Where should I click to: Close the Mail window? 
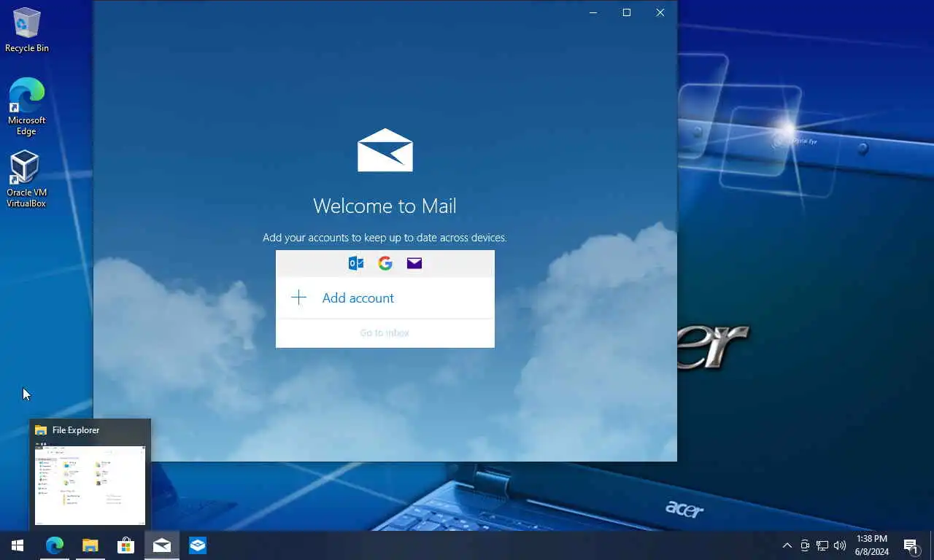660,12
